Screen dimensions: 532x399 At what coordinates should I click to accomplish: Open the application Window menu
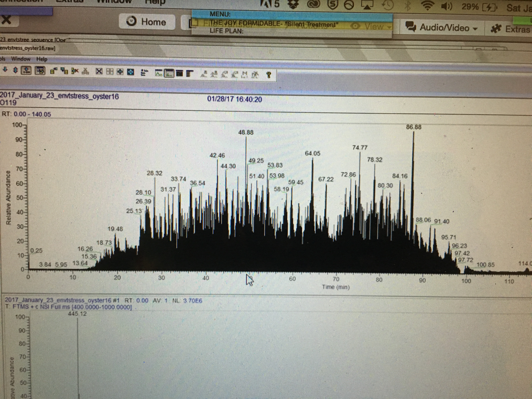pos(21,59)
